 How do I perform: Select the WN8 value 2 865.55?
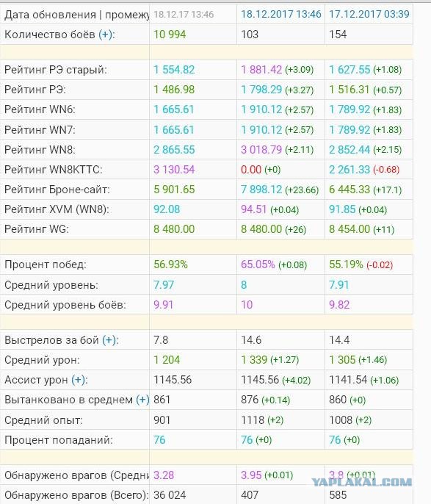(x=174, y=150)
